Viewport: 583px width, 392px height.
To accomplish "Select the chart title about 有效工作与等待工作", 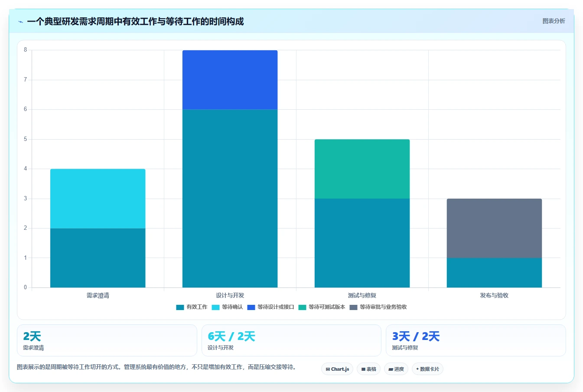I will coord(135,21).
